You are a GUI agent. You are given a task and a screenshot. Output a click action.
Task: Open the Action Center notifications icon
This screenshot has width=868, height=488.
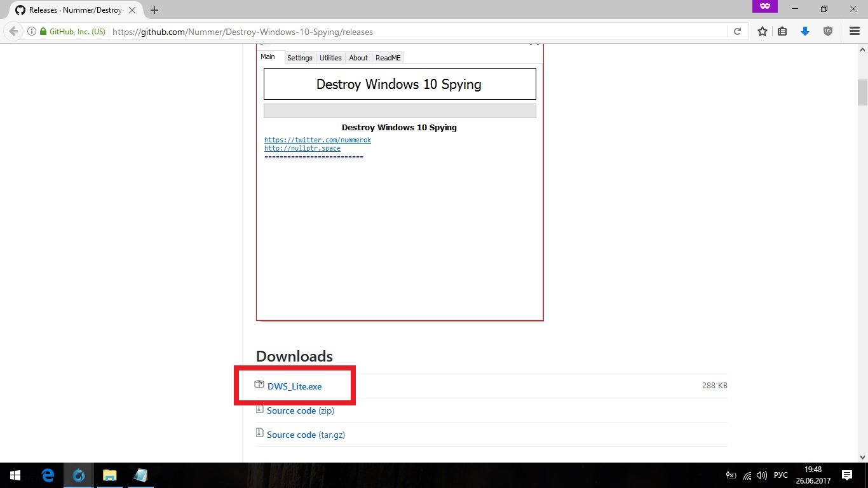(x=846, y=475)
